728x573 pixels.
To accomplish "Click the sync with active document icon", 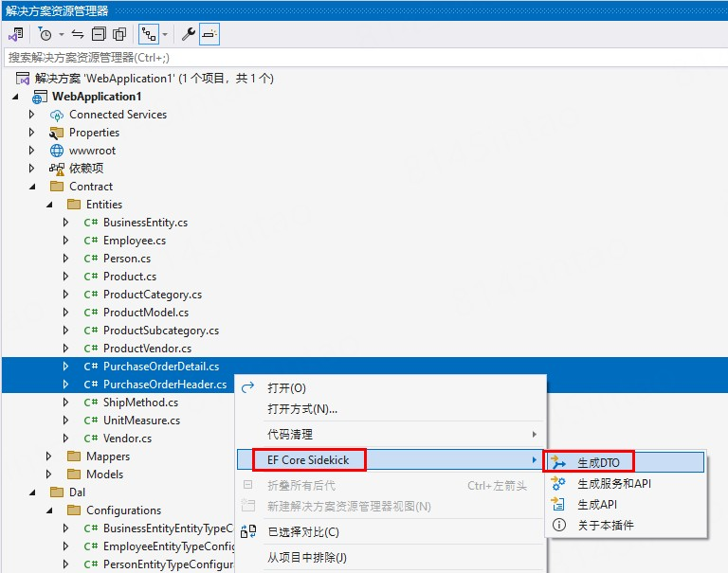I will 78,34.
